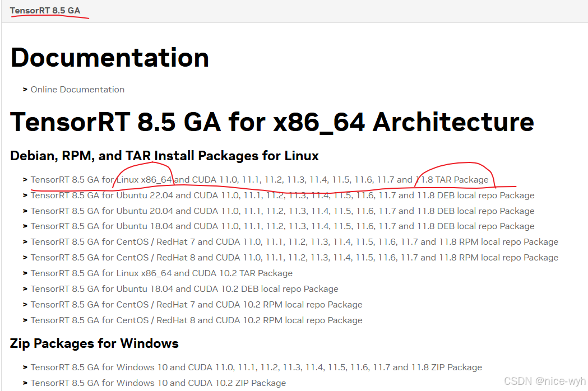Open CentOS / RedHat 7 CUDA 11.x RPM link
This screenshot has height=391, width=588.
[294, 242]
